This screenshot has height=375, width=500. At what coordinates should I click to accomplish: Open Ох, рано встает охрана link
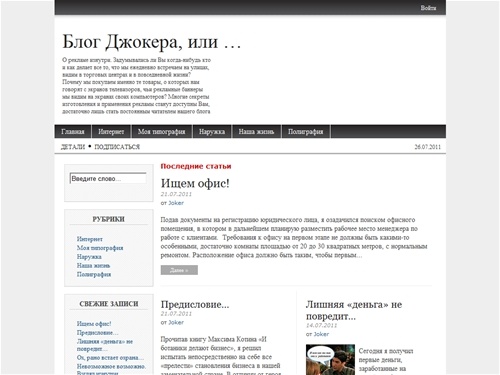(x=110, y=358)
